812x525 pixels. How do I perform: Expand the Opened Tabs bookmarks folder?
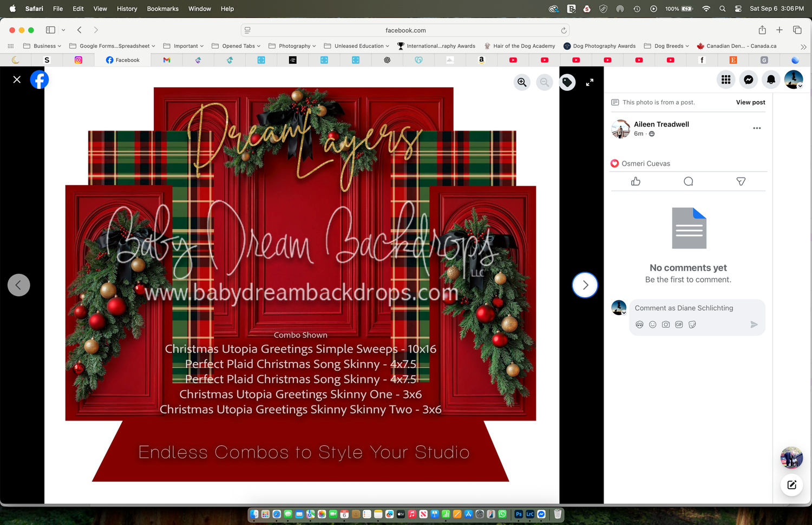point(236,46)
